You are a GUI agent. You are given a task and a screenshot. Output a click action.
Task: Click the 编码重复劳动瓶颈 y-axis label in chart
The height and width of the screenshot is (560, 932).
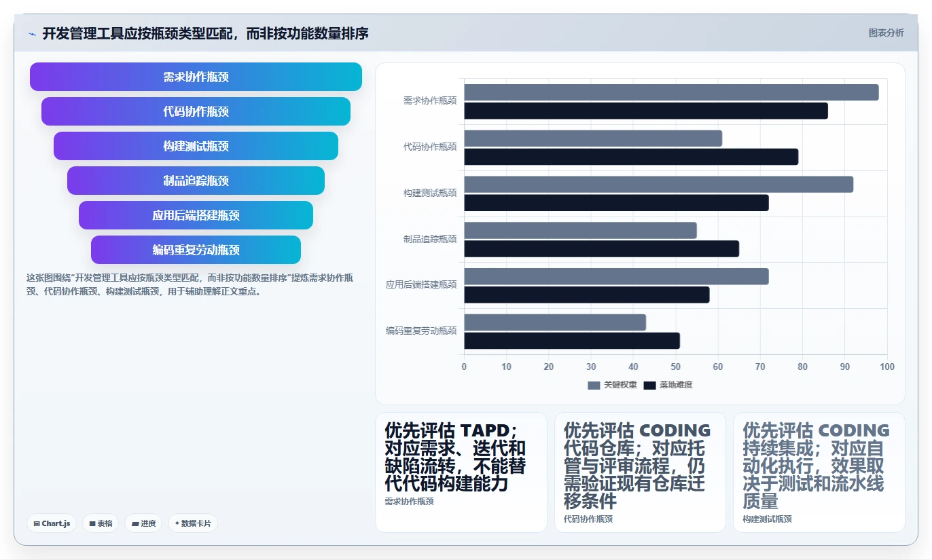(x=421, y=331)
